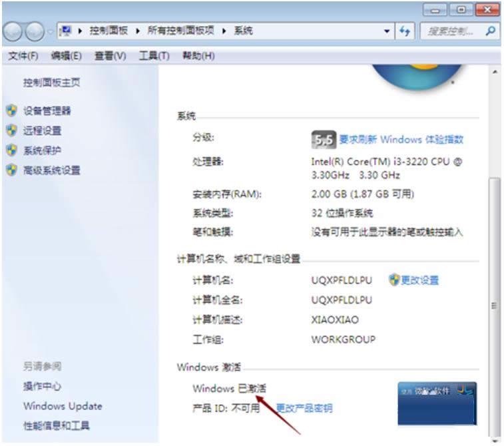504x446 pixels.
Task: Close the System window
Action: click(487, 10)
